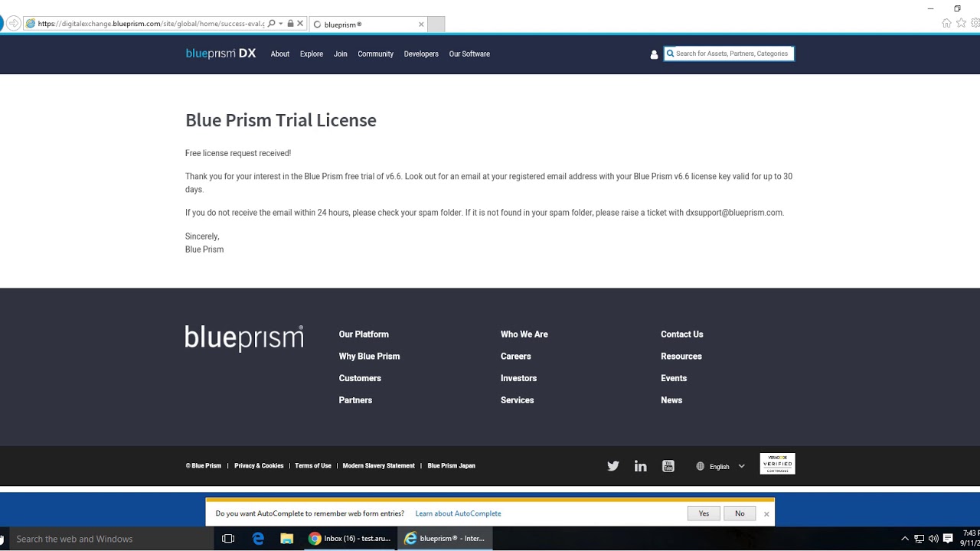Image resolution: width=980 pixels, height=551 pixels.
Task: Open Task View on taskbar
Action: (x=228, y=539)
